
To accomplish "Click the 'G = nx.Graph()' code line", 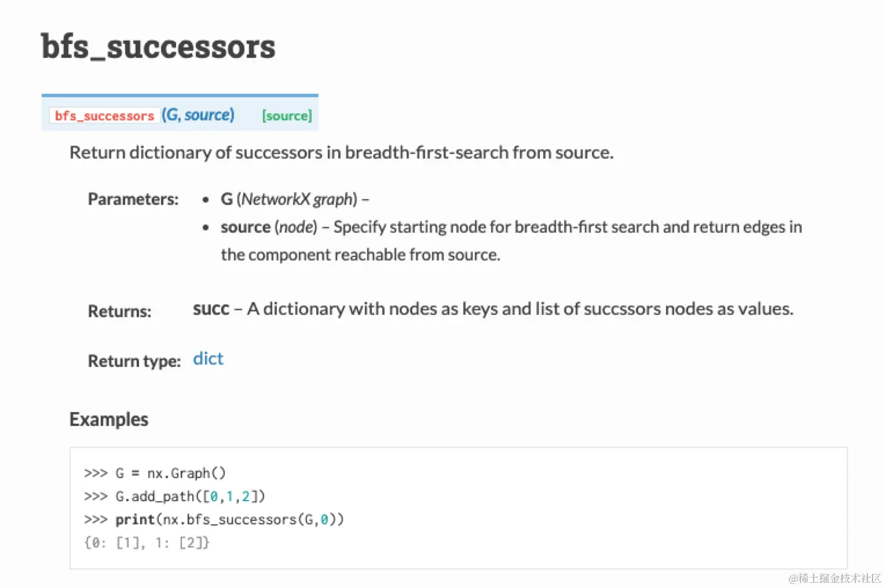I will pyautogui.click(x=170, y=473).
